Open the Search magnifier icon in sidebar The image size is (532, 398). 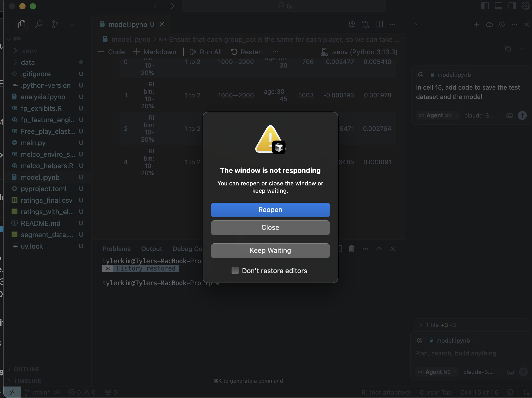tap(39, 24)
